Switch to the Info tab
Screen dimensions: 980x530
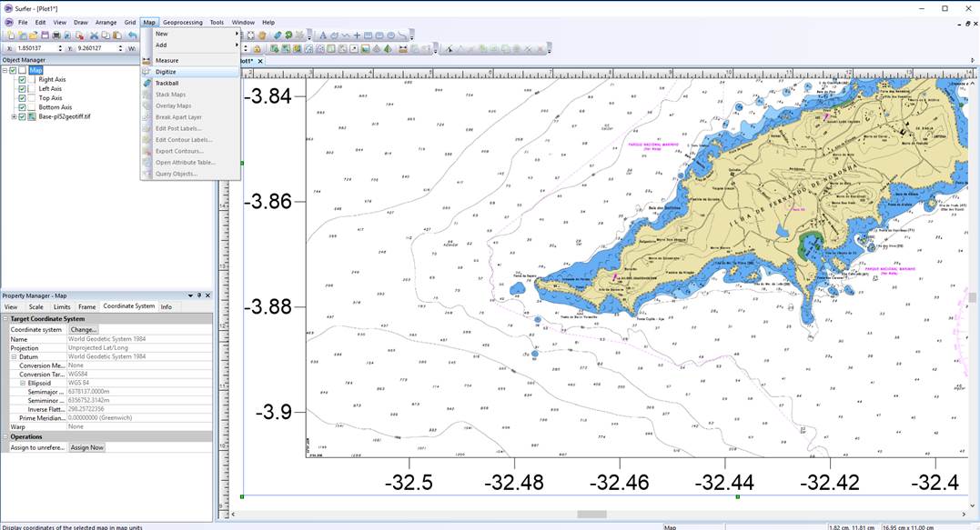166,307
